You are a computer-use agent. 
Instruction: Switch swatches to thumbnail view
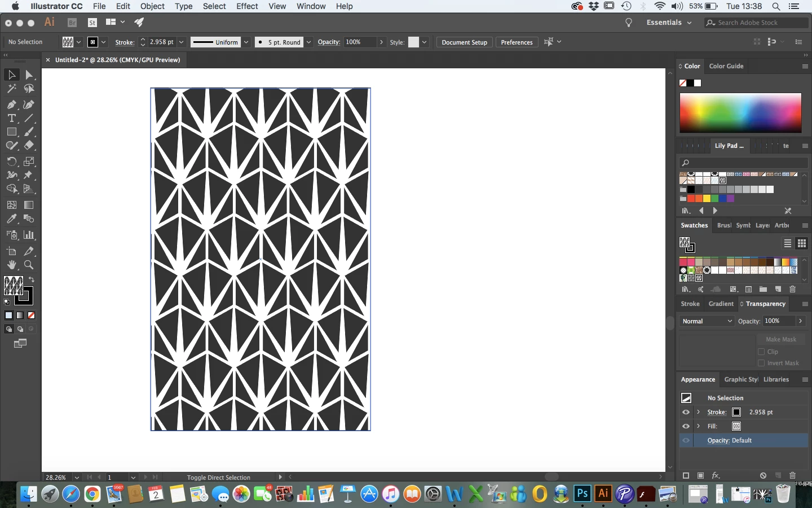click(x=802, y=243)
